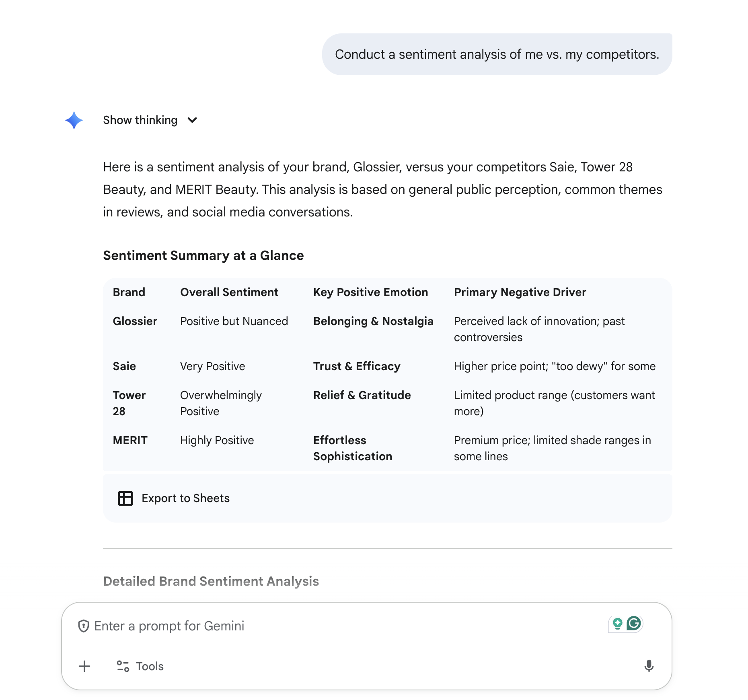This screenshot has width=748, height=700.
Task: Click Sentiment Summary at a Glance heading
Action: (x=203, y=256)
